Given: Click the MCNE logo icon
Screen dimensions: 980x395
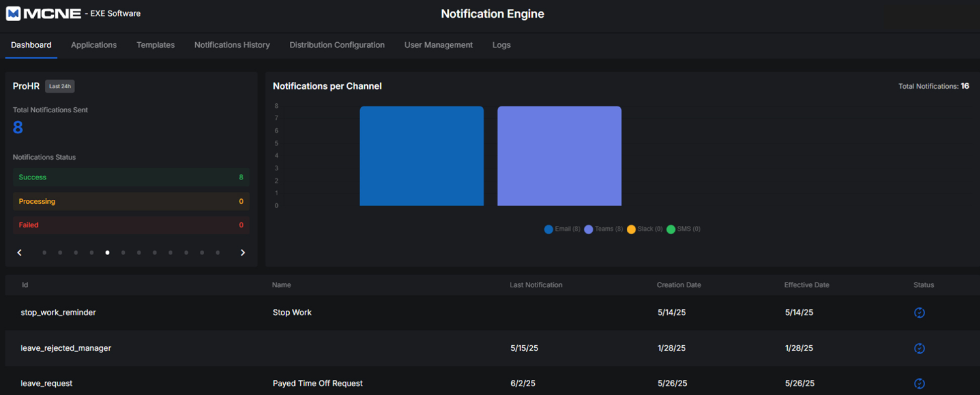Looking at the screenshot, I should tap(14, 14).
